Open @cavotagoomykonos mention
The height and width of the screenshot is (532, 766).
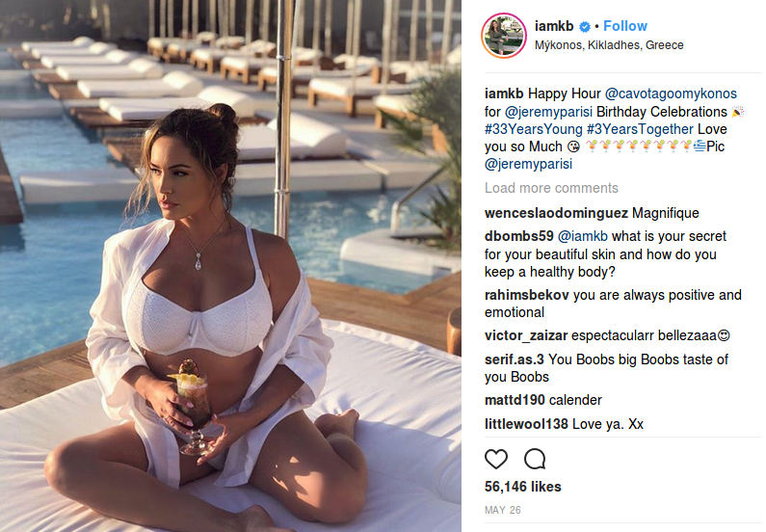[x=671, y=93]
